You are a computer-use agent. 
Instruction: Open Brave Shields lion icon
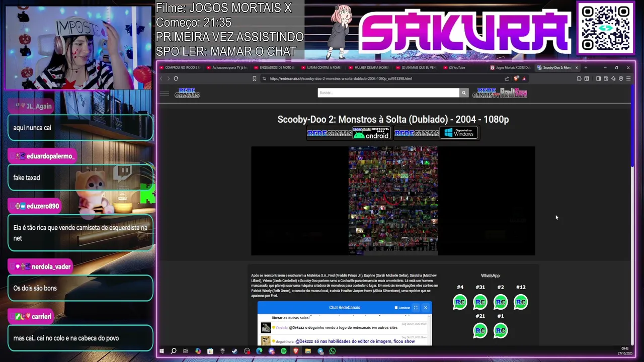[516, 78]
